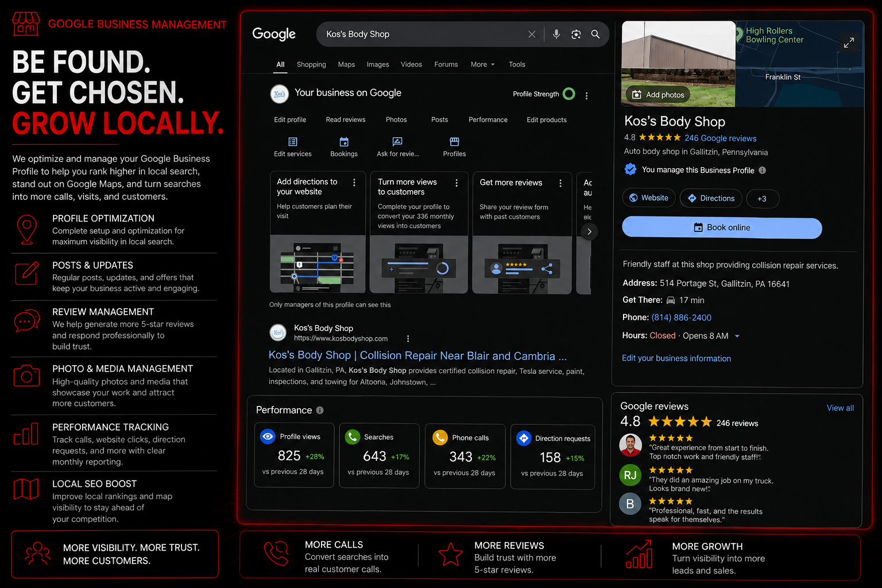Open Google Lens image search icon

[576, 34]
